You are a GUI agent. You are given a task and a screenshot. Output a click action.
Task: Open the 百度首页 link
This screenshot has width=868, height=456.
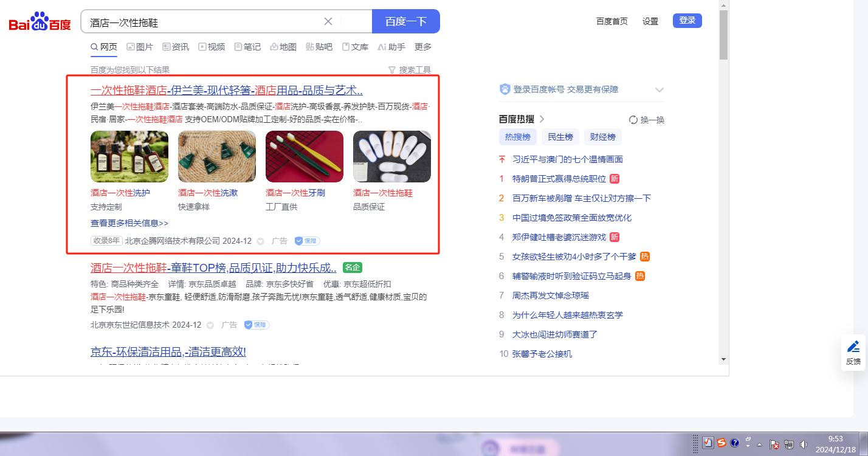click(612, 21)
